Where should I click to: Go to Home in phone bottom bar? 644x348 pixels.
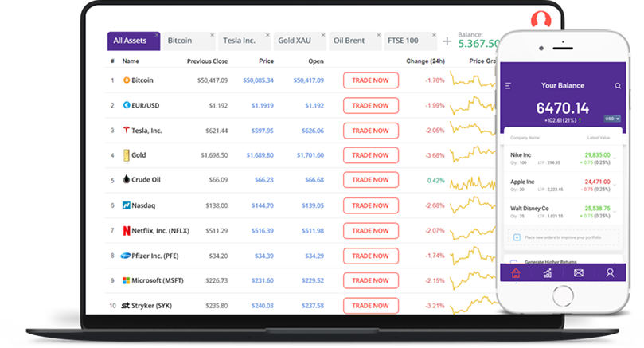pyautogui.click(x=516, y=273)
